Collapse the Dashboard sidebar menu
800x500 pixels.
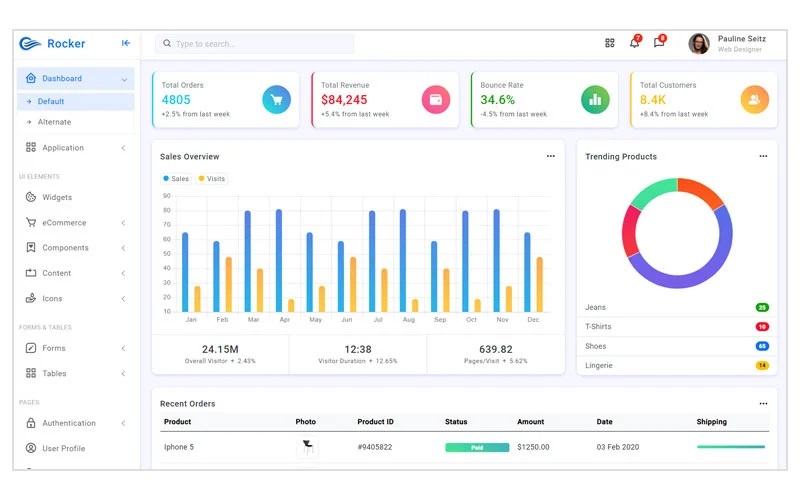[x=75, y=79]
